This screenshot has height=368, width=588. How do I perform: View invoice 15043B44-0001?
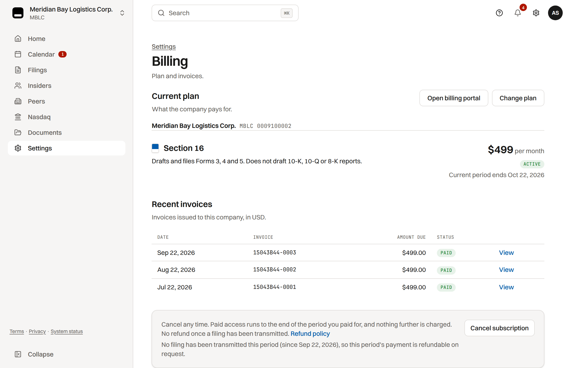click(506, 287)
